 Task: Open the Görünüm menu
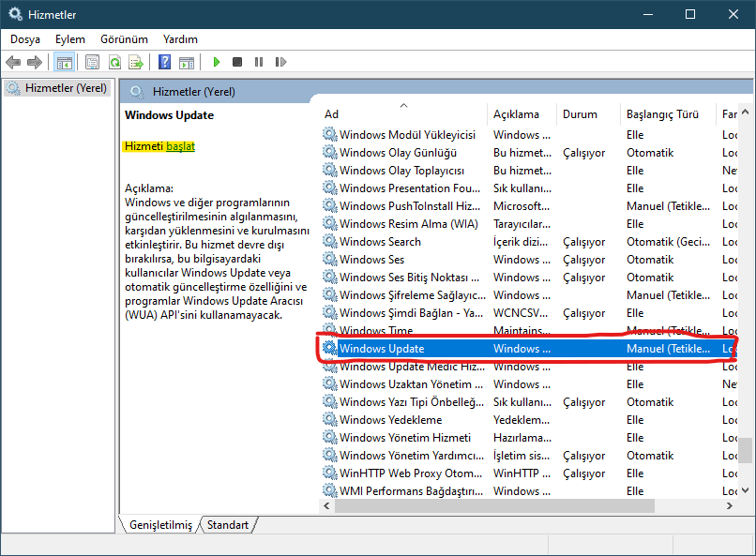pyautogui.click(x=124, y=39)
